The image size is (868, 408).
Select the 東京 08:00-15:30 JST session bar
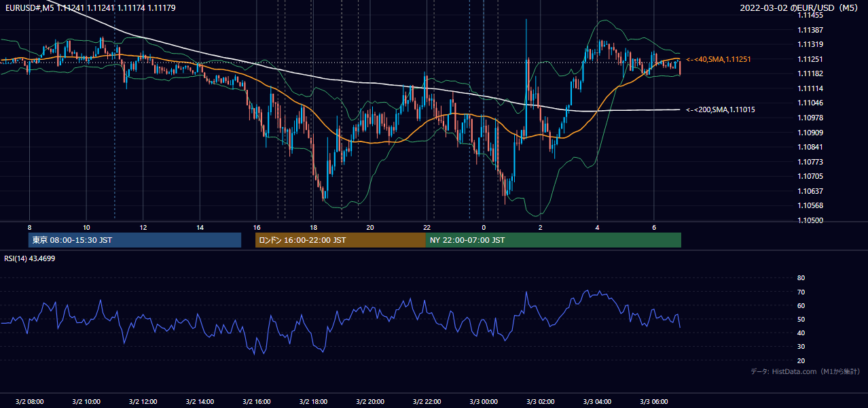tap(135, 240)
